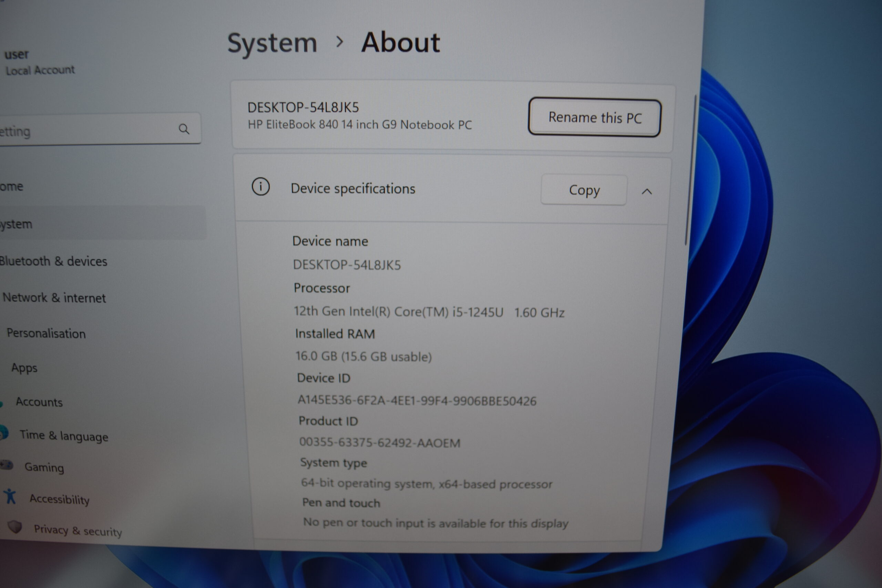This screenshot has width=882, height=588.
Task: Click the Processor label
Action: (322, 288)
